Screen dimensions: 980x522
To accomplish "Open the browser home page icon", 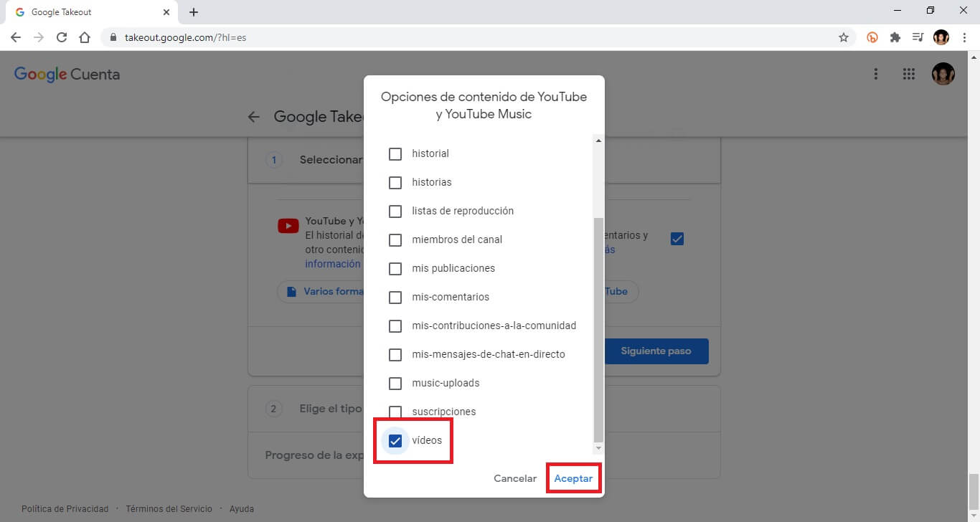I will coord(85,37).
